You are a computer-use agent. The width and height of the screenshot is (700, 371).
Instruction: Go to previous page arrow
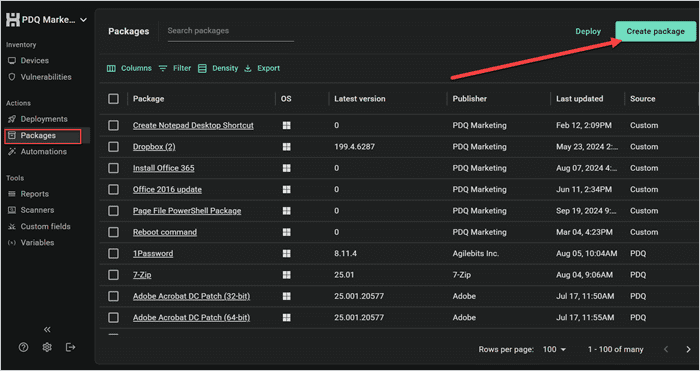pos(666,350)
